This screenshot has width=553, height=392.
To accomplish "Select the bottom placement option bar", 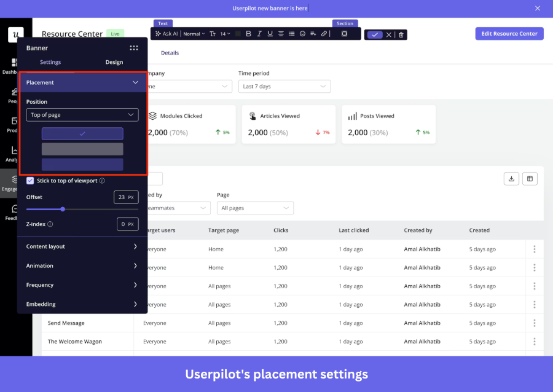I will (82, 165).
